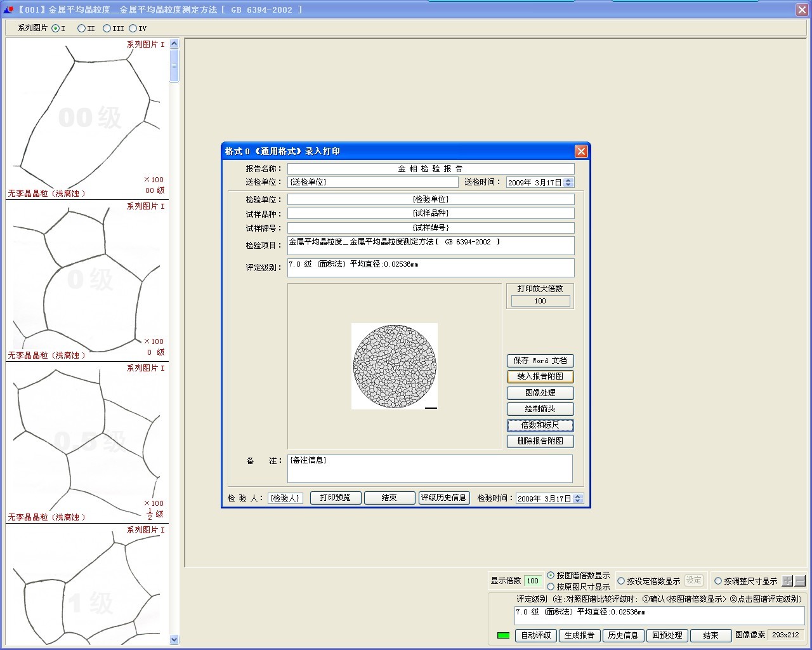Select the 0 级 grain chart thumbnail

[87, 281]
